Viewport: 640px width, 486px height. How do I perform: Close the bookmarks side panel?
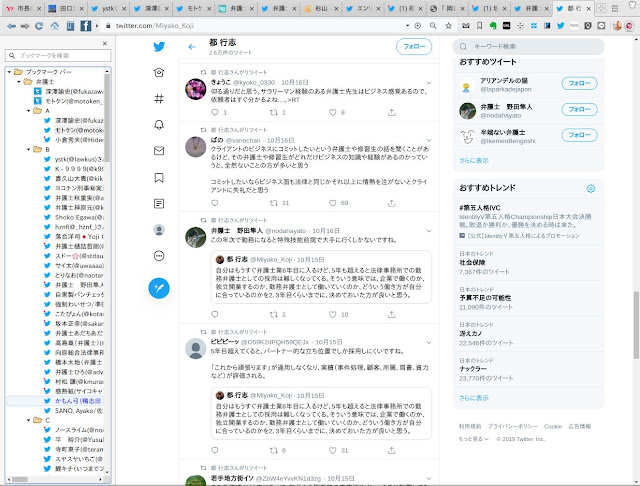(x=105, y=43)
